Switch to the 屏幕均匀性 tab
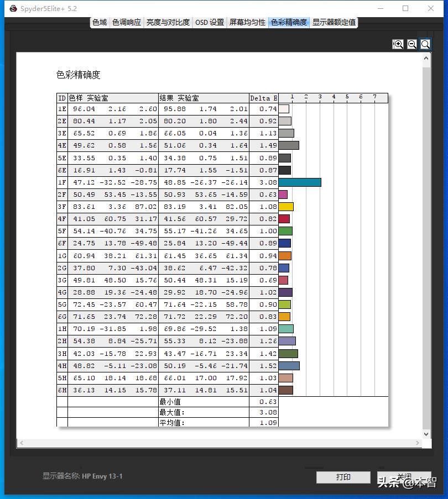Image resolution: width=448 pixels, height=499 pixels. [x=247, y=23]
